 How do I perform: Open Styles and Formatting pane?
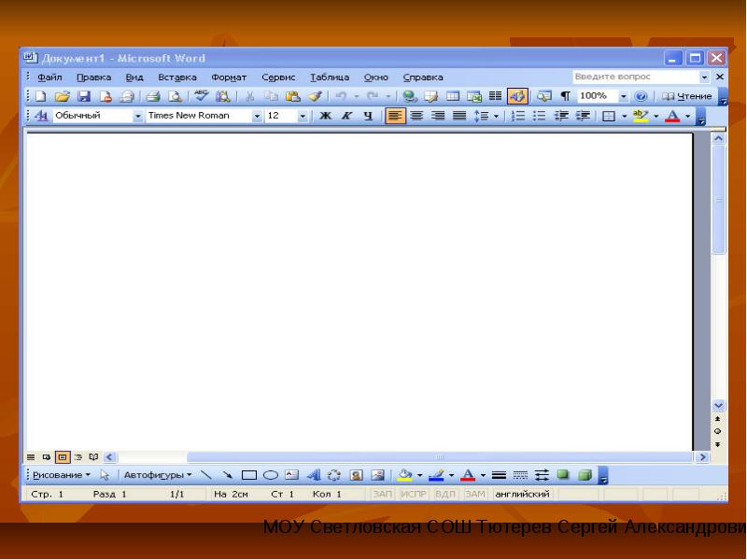[41, 116]
